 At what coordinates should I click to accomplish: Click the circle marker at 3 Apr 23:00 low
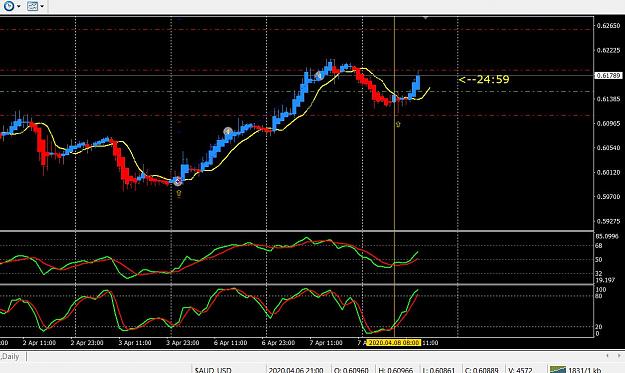pos(177,181)
